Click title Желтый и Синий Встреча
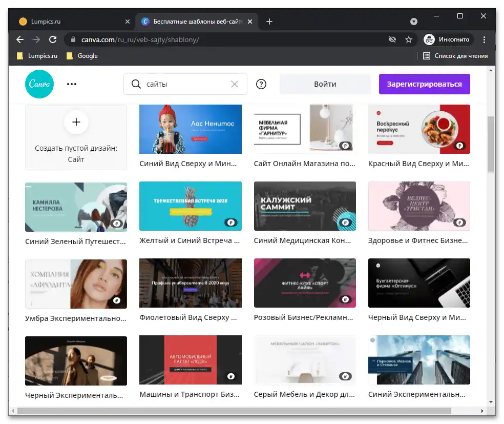The height and width of the screenshot is (424, 504). coord(190,240)
